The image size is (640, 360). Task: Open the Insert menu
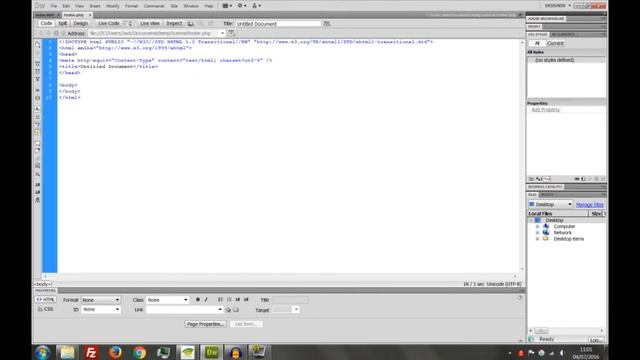pyautogui.click(x=95, y=6)
